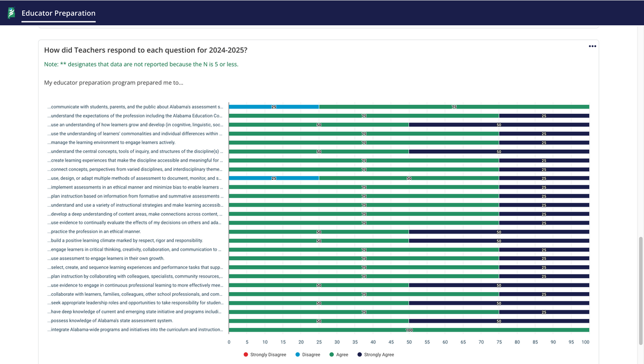Click the '...understand the expectations of the profession' label
Screen dimensions: 644x364
(x=135, y=115)
